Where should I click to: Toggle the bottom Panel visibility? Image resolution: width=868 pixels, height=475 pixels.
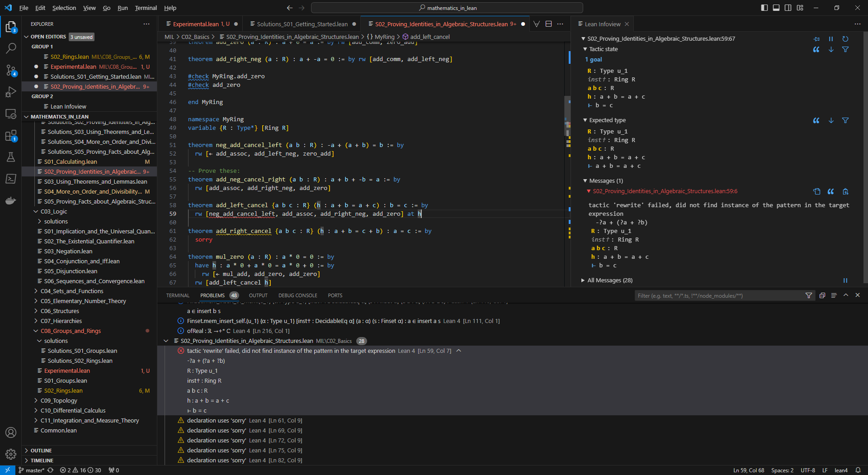pos(776,8)
